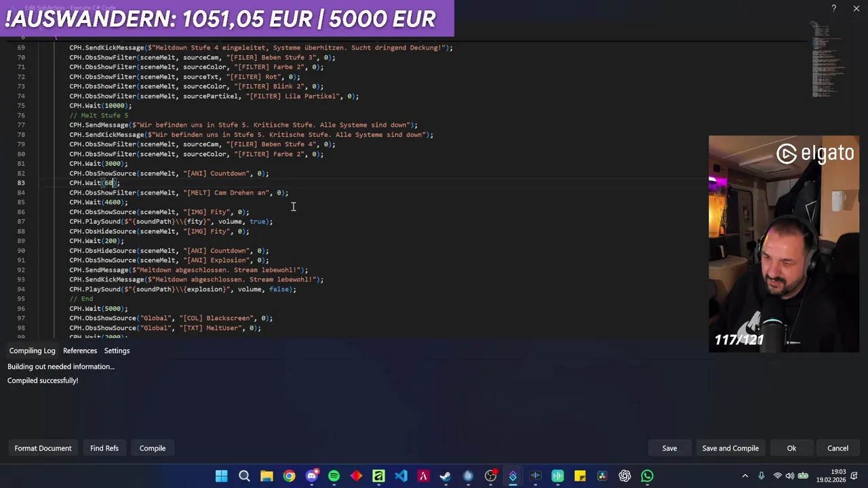
Task: Open Steam from the taskbar
Action: [446, 476]
